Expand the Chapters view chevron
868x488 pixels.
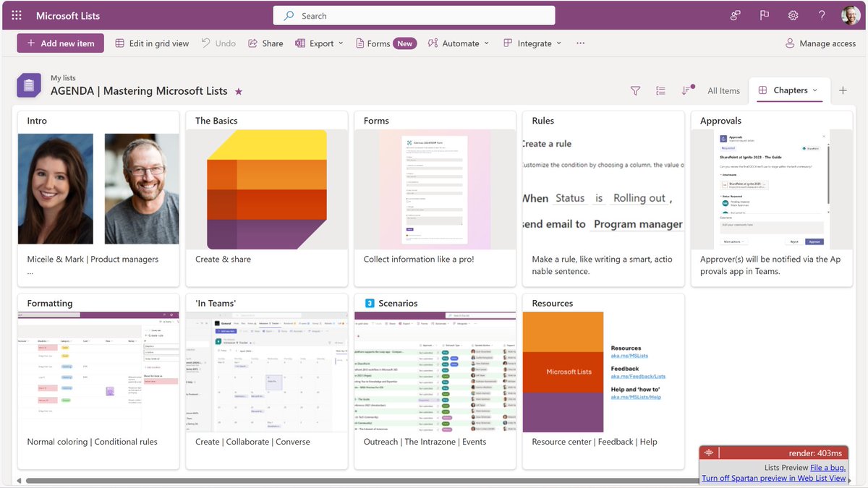815,90
